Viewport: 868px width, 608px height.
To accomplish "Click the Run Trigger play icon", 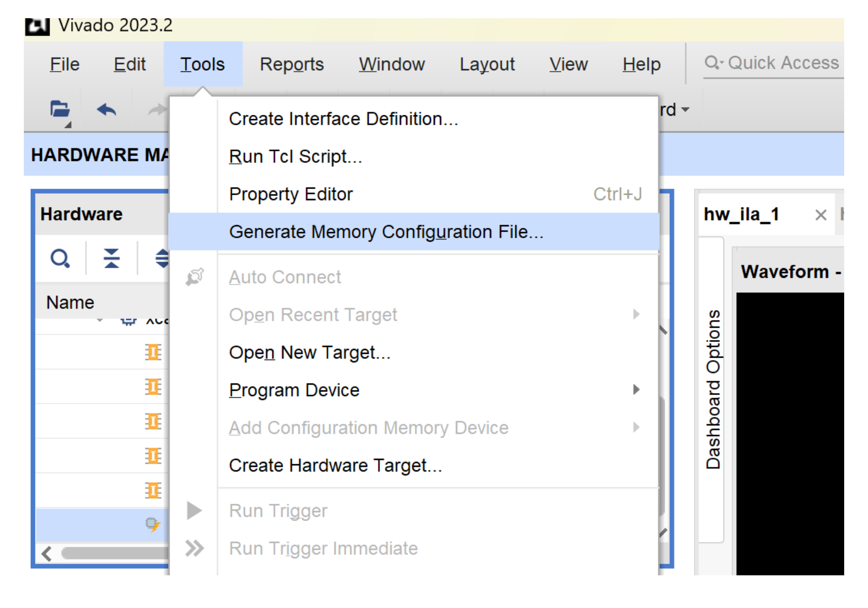I will tap(194, 510).
